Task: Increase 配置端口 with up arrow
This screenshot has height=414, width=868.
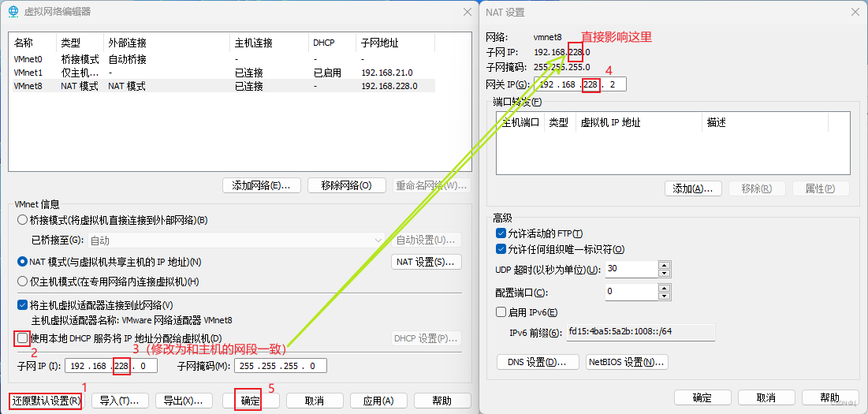Action: pyautogui.click(x=665, y=288)
